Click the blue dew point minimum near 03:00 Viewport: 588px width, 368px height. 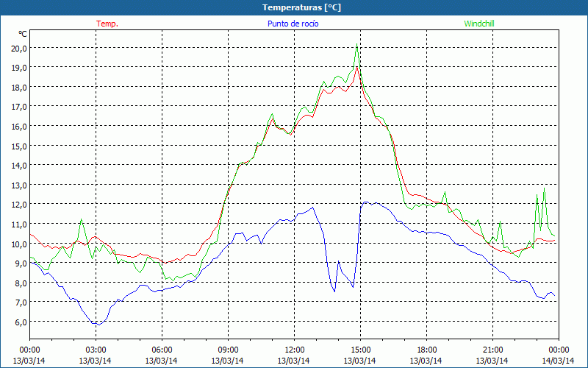tap(98, 325)
